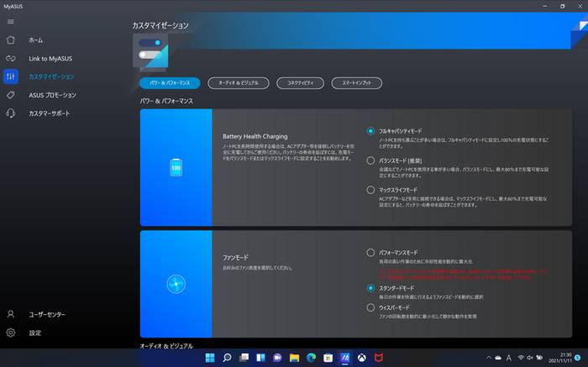
Task: Open the hamburger menu in the sidebar
Action: (10, 22)
